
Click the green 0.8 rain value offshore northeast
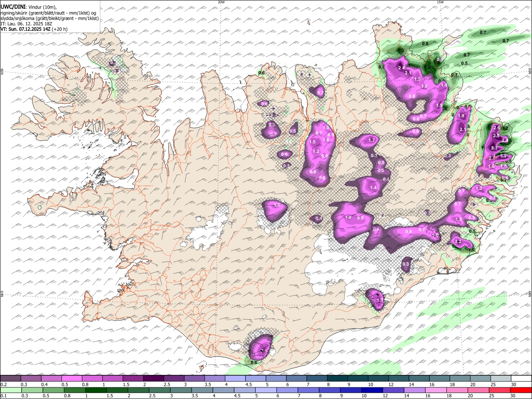coord(425,44)
